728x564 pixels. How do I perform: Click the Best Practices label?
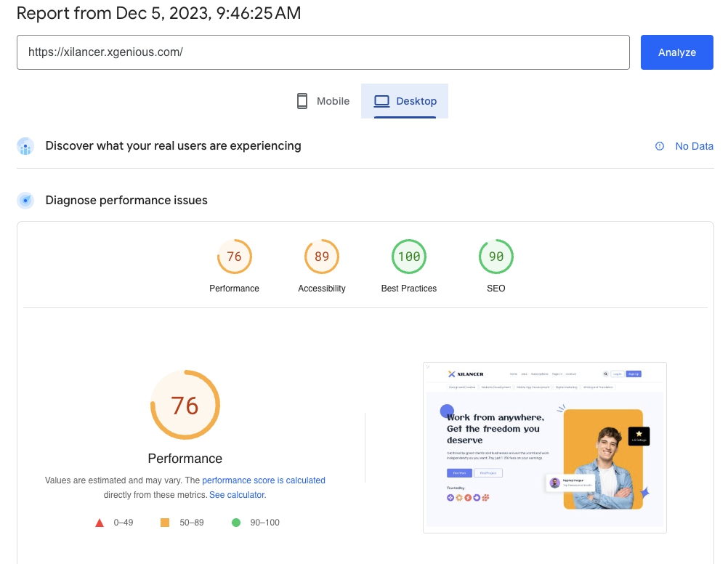(x=409, y=289)
